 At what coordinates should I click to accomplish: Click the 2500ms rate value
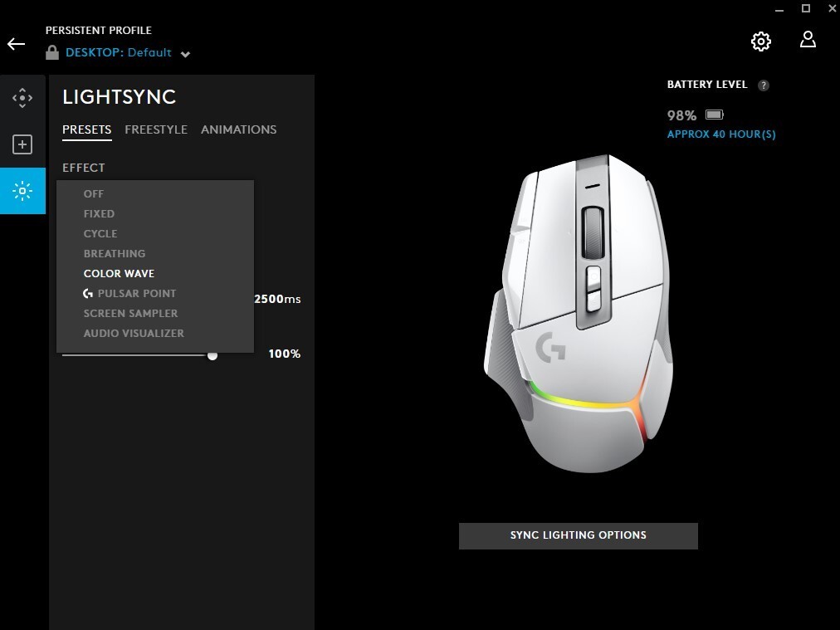click(x=277, y=299)
